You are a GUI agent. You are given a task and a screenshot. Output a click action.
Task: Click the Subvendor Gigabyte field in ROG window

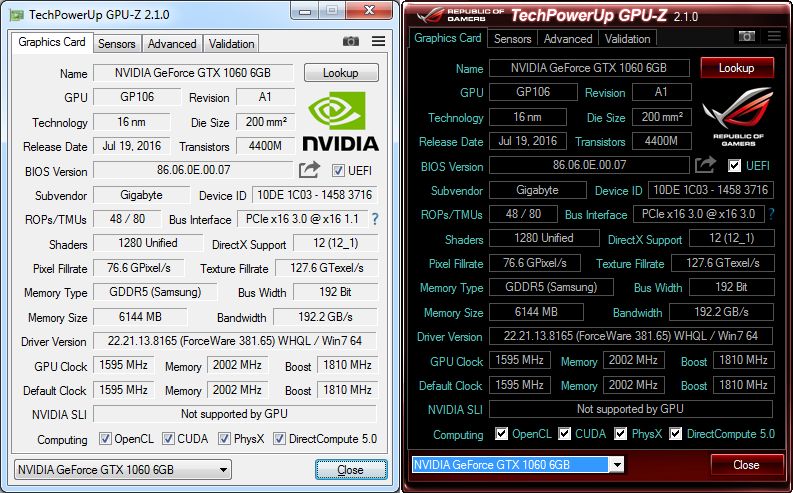point(538,190)
